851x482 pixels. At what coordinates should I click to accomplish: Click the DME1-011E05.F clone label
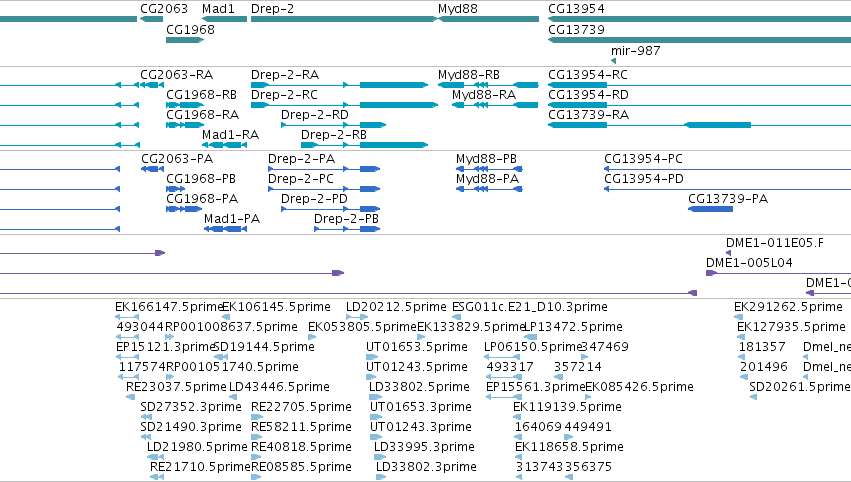click(774, 243)
